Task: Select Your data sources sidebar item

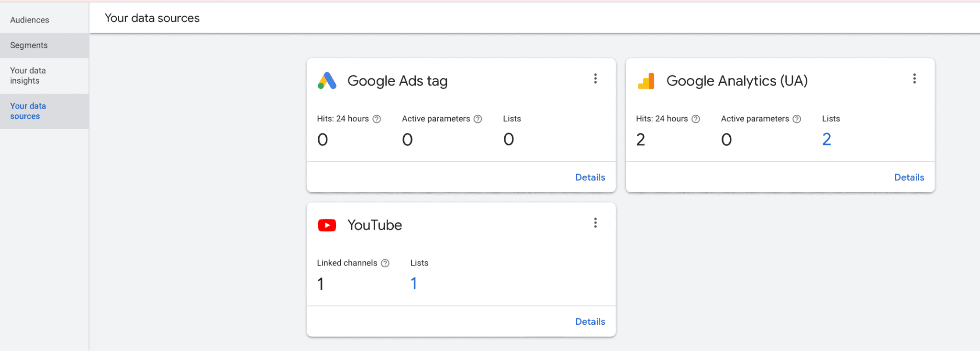Action: pyautogui.click(x=45, y=111)
